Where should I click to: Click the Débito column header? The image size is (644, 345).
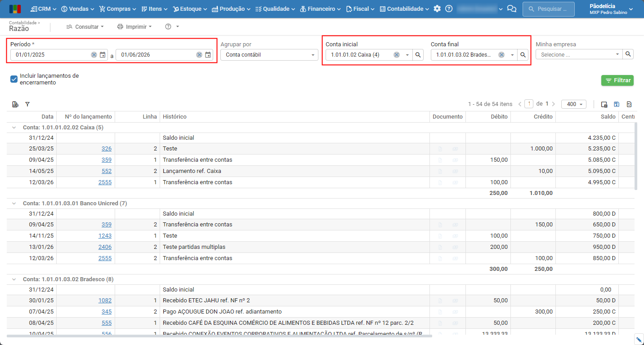click(x=488, y=117)
